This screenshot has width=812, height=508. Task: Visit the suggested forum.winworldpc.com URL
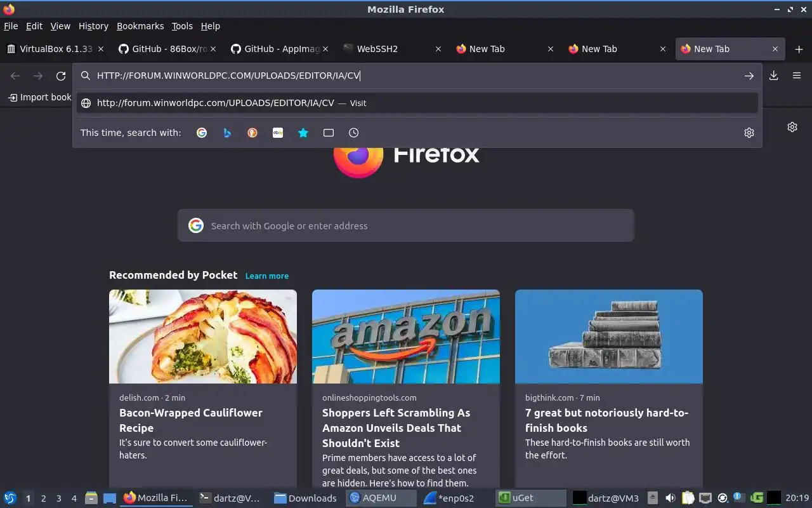(x=417, y=103)
